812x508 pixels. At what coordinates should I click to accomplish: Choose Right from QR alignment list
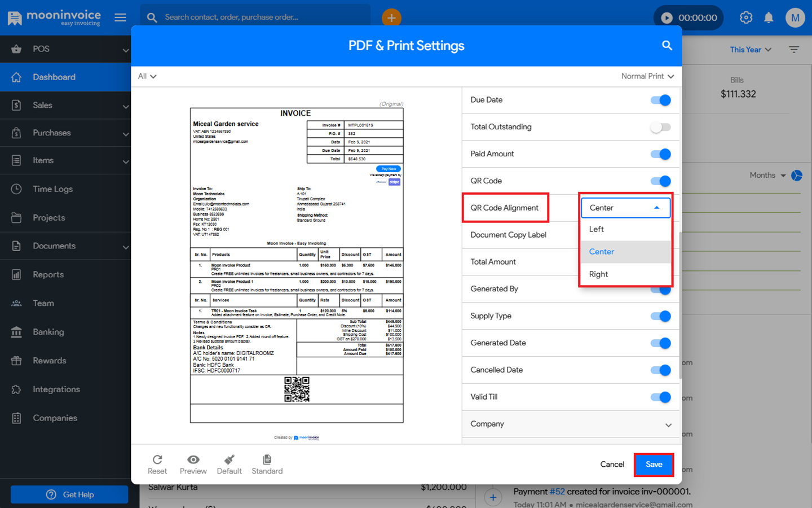pyautogui.click(x=598, y=274)
